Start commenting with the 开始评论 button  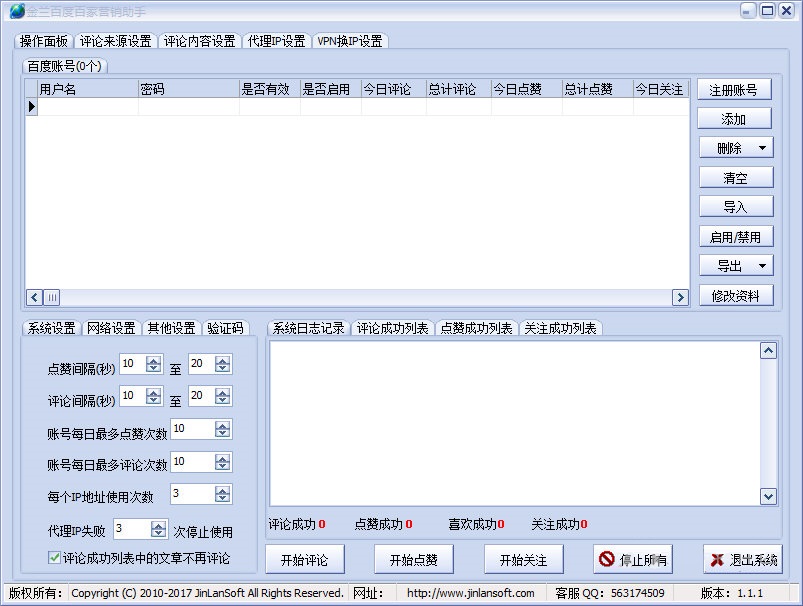(304, 560)
